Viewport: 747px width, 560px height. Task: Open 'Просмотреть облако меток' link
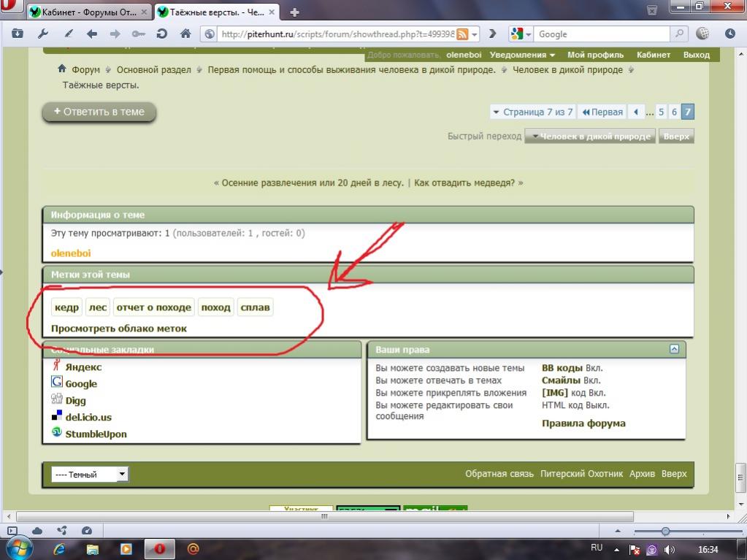[119, 329]
